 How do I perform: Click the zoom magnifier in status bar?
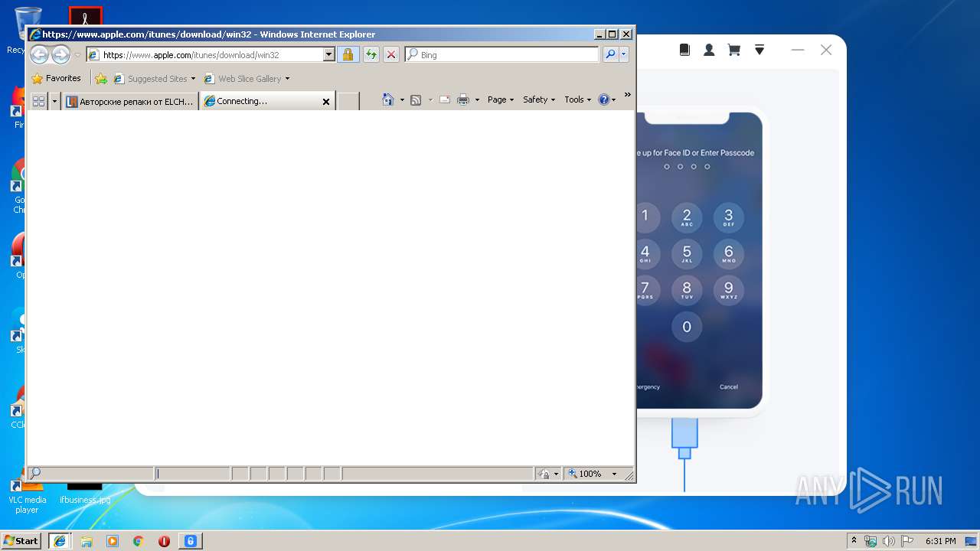(572, 474)
